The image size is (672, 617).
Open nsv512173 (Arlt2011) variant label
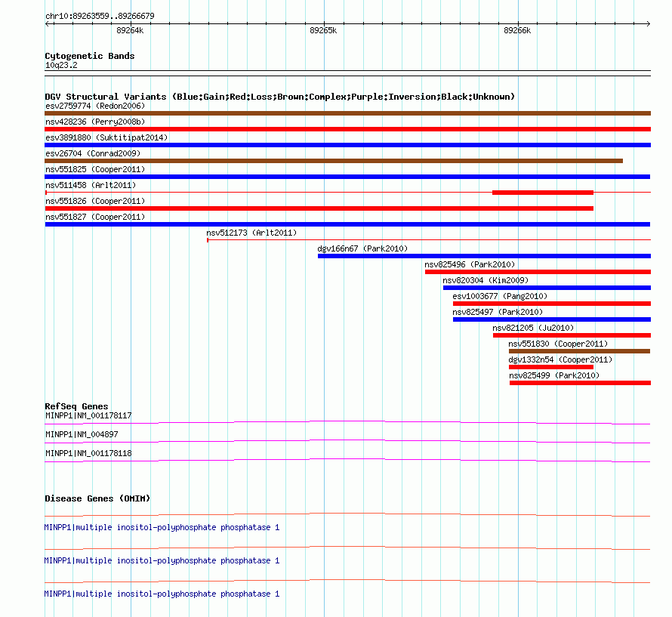tap(251, 233)
